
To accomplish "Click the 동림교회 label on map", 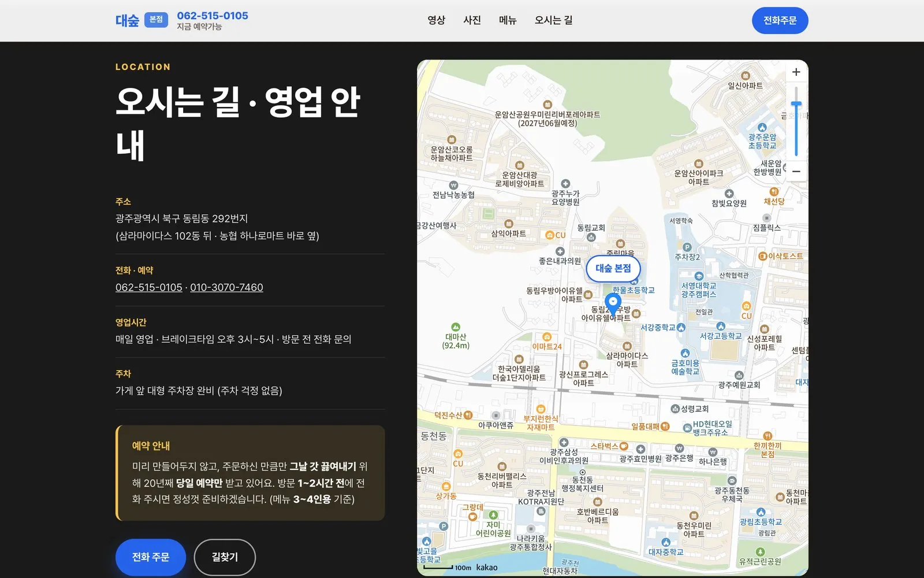I will point(591,228).
